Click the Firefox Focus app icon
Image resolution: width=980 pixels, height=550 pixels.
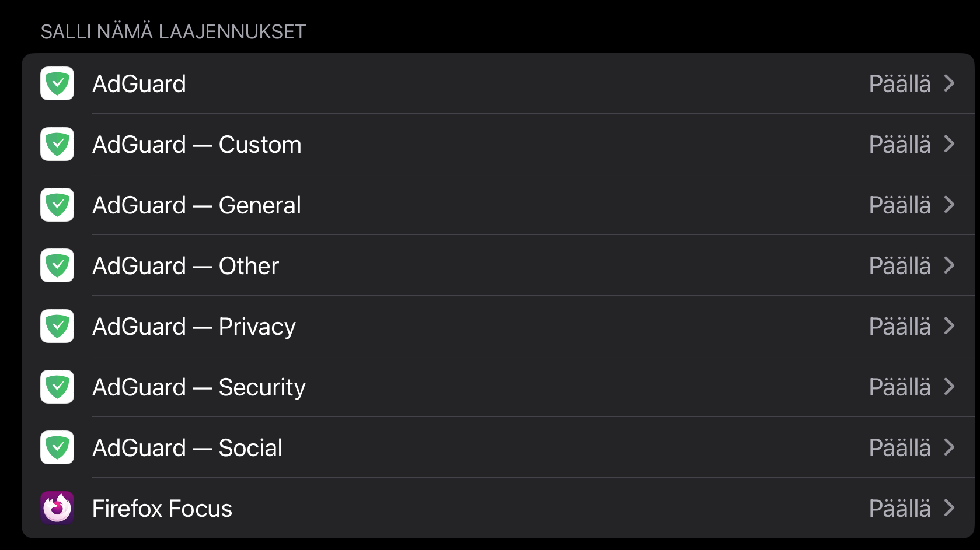coord(57,508)
